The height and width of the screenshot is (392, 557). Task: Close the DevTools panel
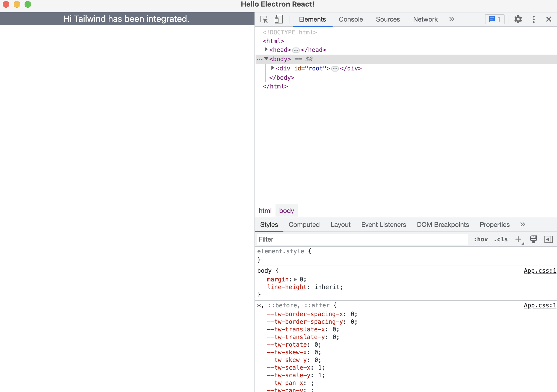(549, 19)
